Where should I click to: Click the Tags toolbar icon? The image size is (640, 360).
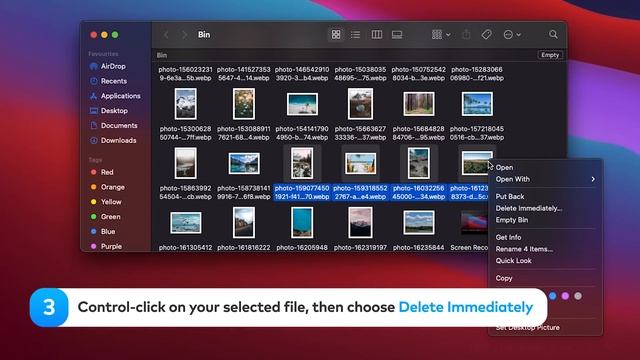point(486,35)
